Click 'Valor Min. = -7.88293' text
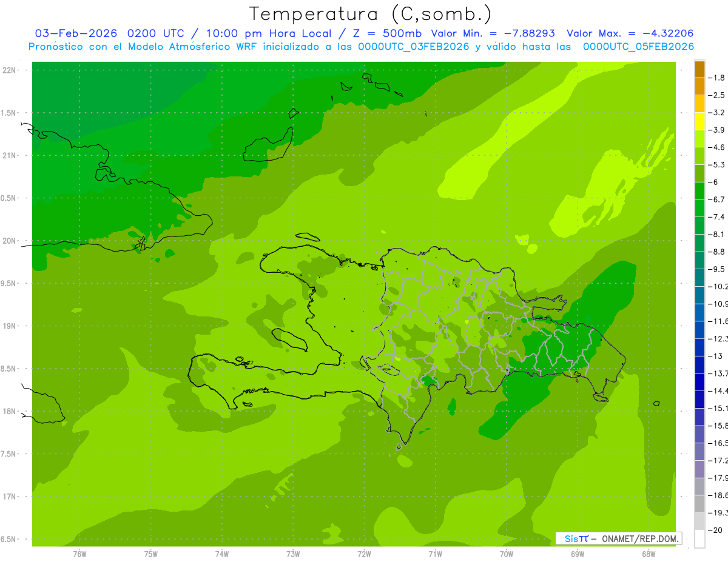Viewport: 728px width, 562px height. [494, 33]
